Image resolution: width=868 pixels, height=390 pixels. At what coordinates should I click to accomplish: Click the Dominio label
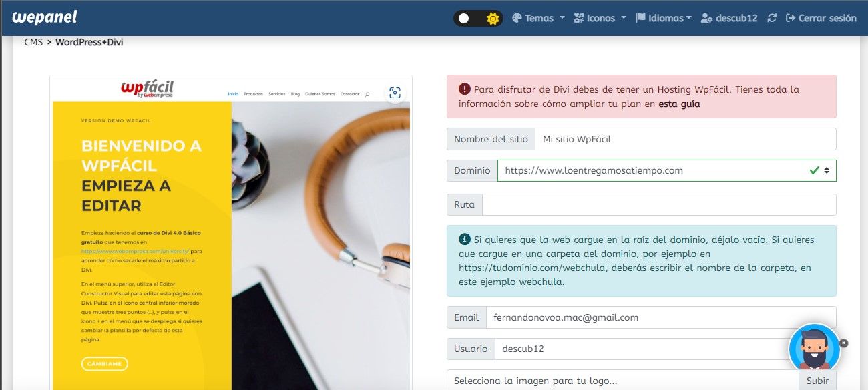coord(472,170)
